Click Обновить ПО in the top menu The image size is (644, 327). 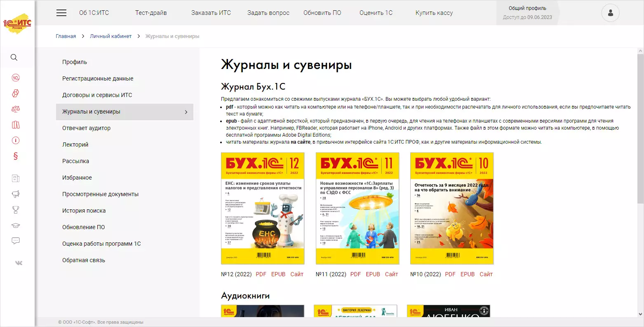pos(322,13)
